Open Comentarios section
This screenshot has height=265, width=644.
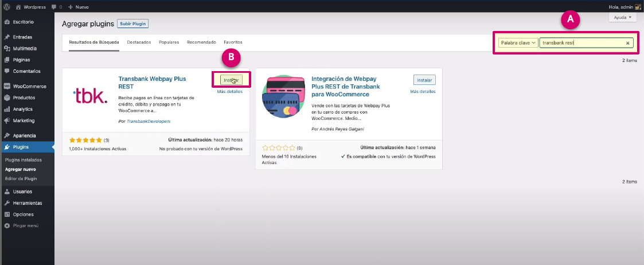coord(27,71)
